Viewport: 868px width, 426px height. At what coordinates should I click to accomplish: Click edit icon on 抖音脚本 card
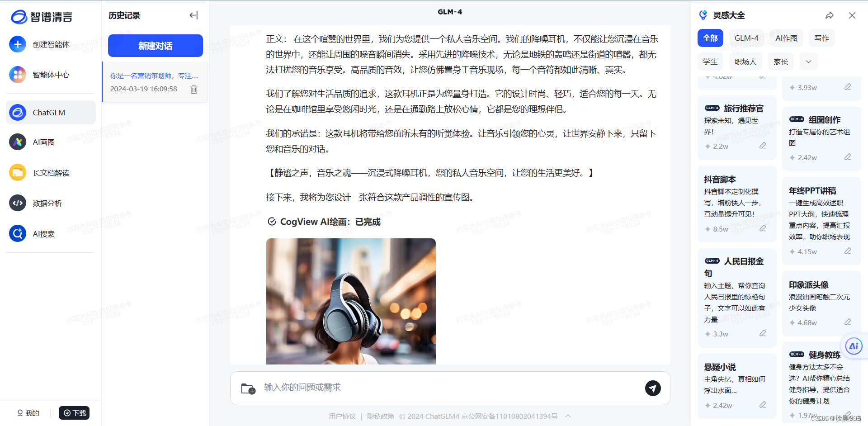tap(763, 228)
